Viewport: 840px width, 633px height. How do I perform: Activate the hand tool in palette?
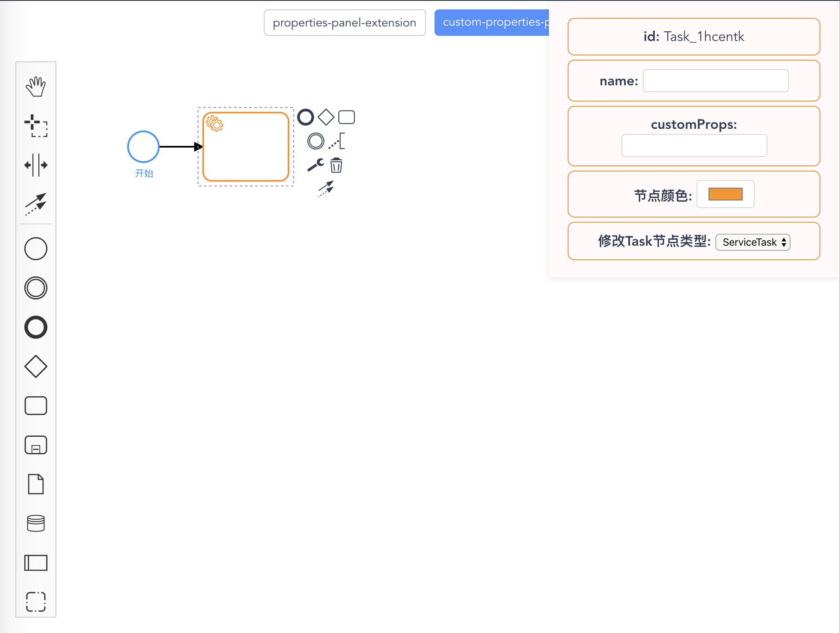coord(36,87)
